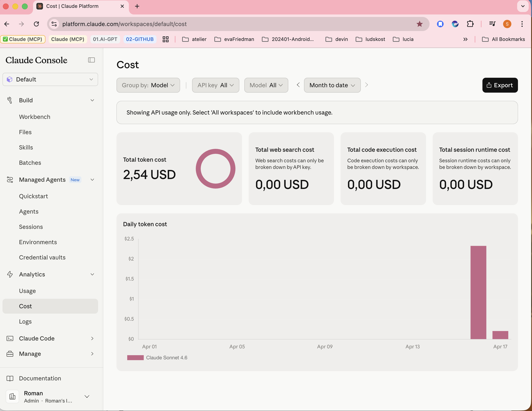
Task: Open the Logs page
Action: coord(25,322)
